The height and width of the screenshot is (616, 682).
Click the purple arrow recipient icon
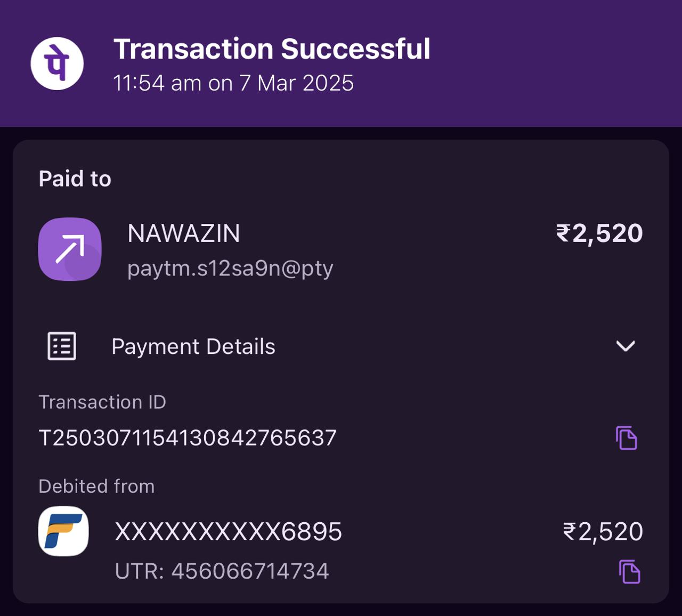coord(70,249)
